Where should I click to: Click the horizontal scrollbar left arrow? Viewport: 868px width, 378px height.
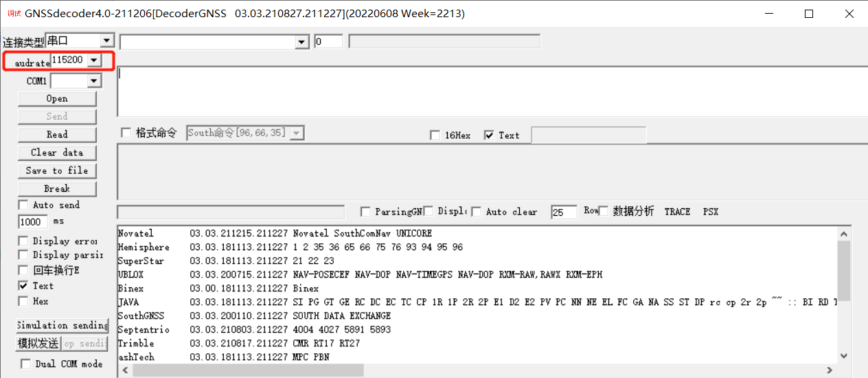coord(125,370)
